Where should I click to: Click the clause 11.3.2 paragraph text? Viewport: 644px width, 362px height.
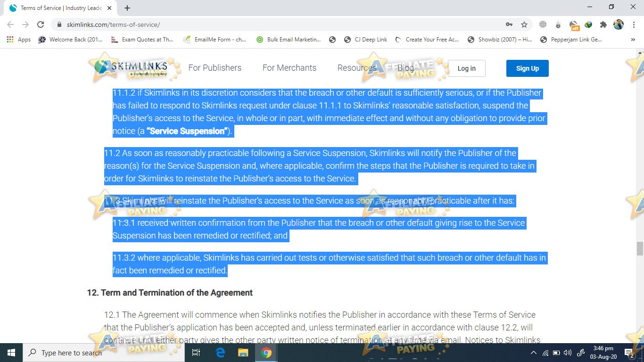pyautogui.click(x=330, y=264)
